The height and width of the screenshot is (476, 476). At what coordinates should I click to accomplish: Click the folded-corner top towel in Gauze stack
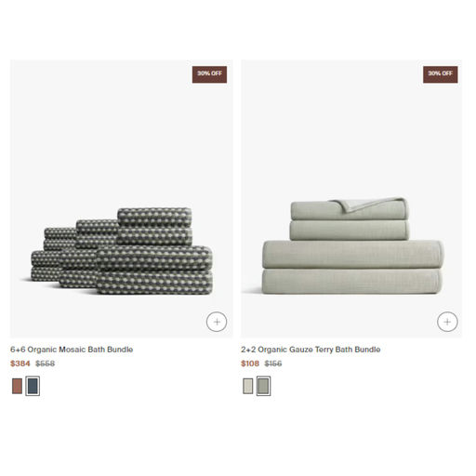point(350,209)
